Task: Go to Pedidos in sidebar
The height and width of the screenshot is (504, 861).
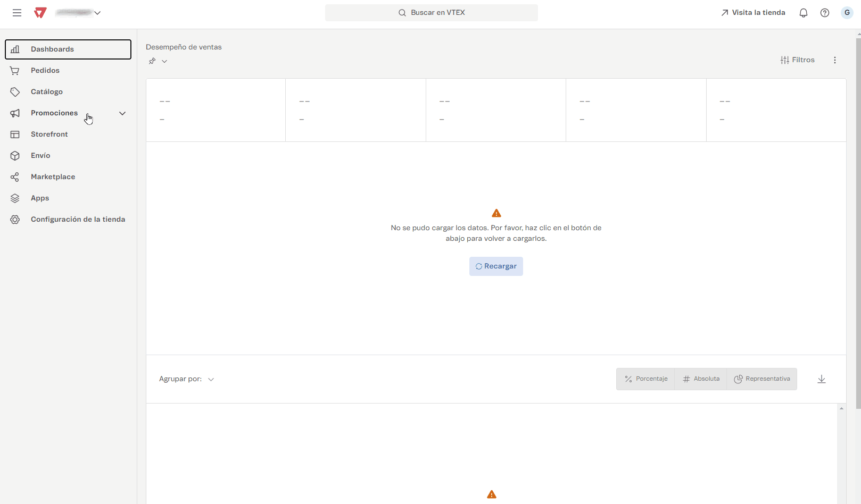Action: (45, 71)
